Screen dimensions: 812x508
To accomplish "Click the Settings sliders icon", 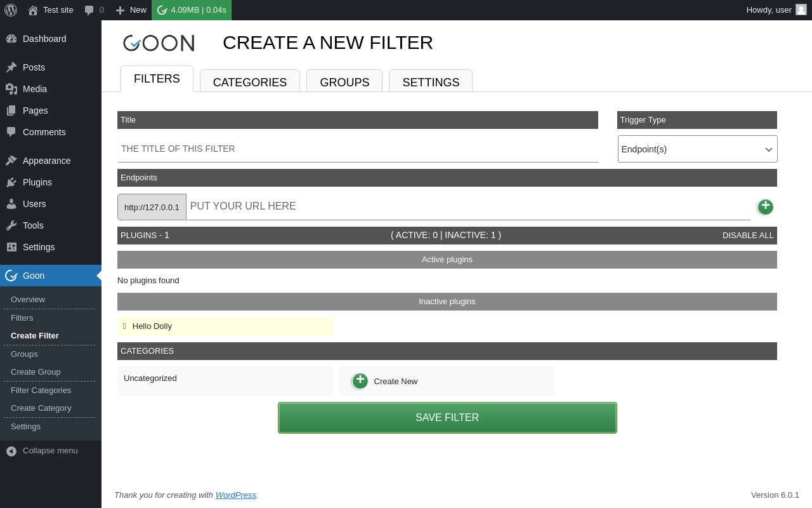I will click(11, 247).
